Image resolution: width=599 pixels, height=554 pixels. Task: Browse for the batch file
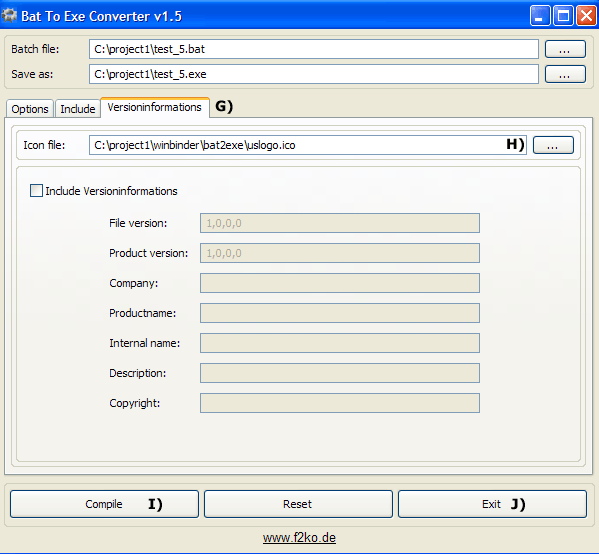pos(565,49)
